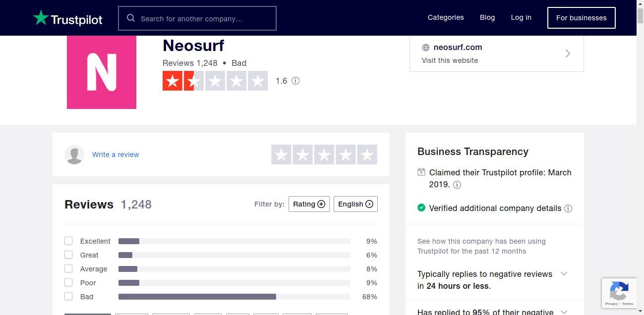Rate three stars in Write a review

(x=324, y=155)
